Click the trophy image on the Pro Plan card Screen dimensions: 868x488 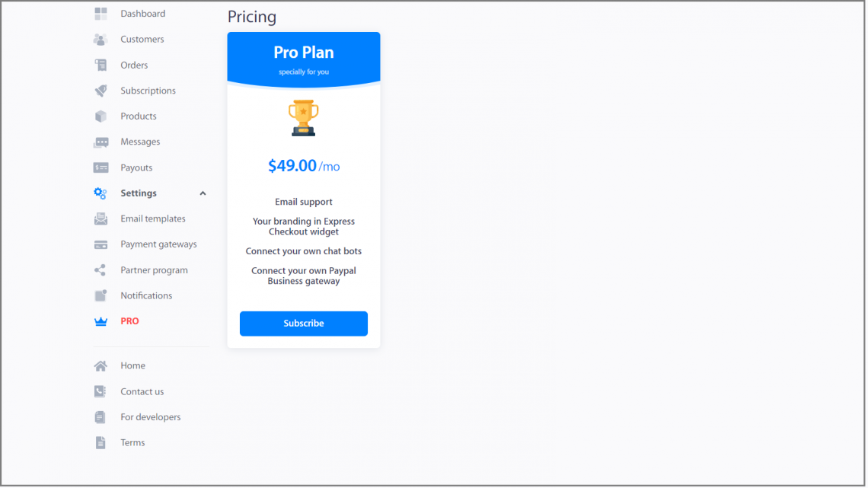[304, 118]
